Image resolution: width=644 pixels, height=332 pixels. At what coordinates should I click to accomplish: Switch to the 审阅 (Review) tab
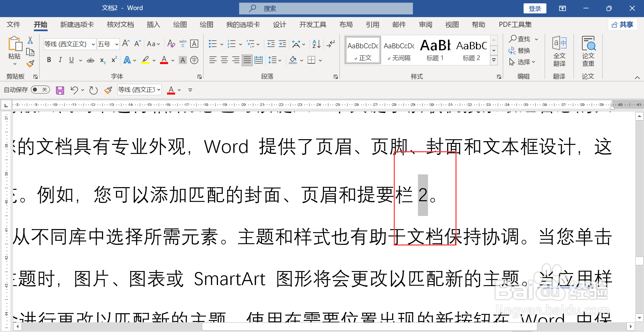point(425,24)
